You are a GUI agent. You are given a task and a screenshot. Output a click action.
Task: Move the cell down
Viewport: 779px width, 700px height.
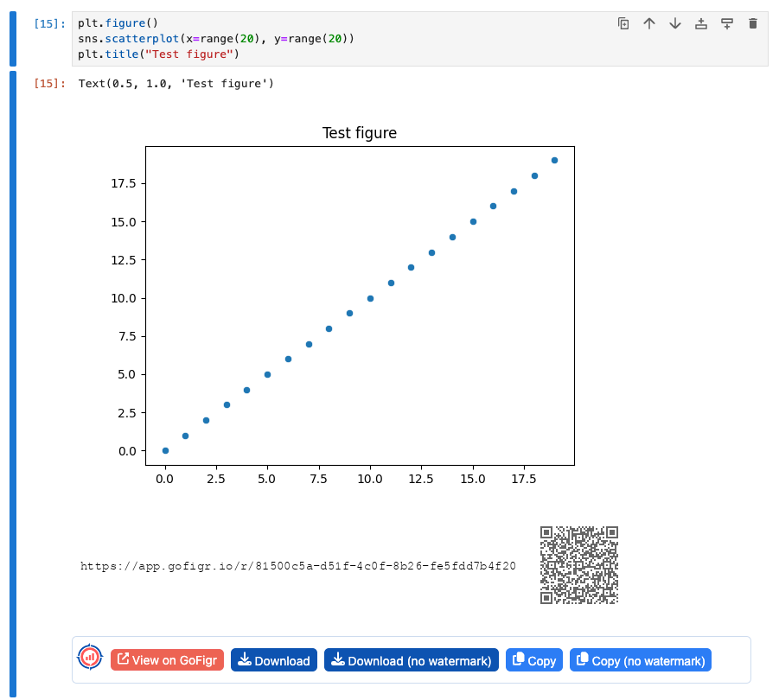[x=675, y=23]
